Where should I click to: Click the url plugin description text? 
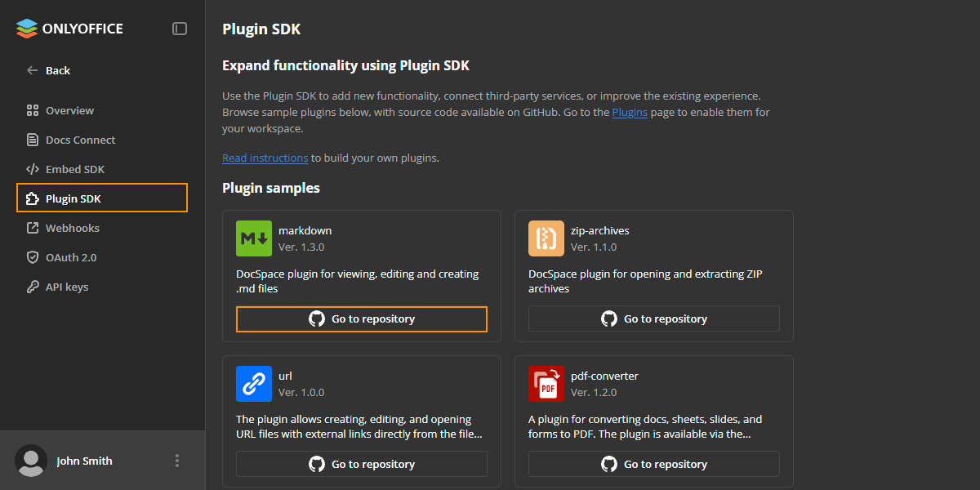(x=359, y=426)
